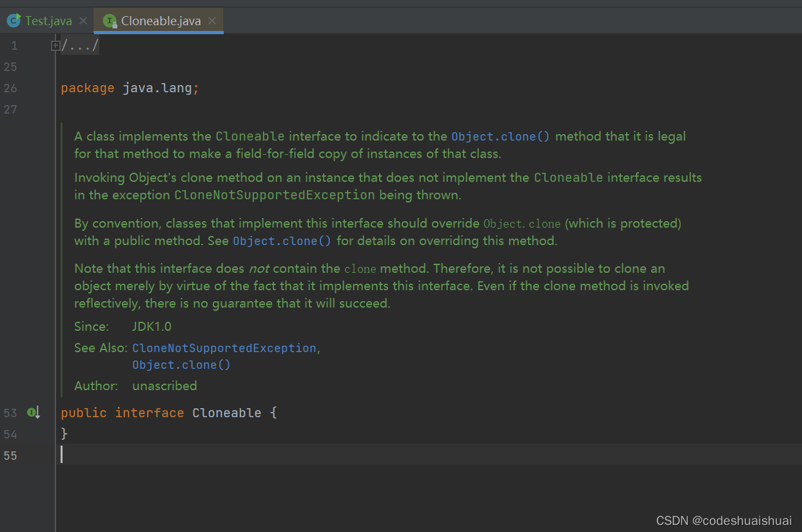The image size is (802, 532).
Task: Place the cursor on the package java.lang line
Action: (130, 88)
